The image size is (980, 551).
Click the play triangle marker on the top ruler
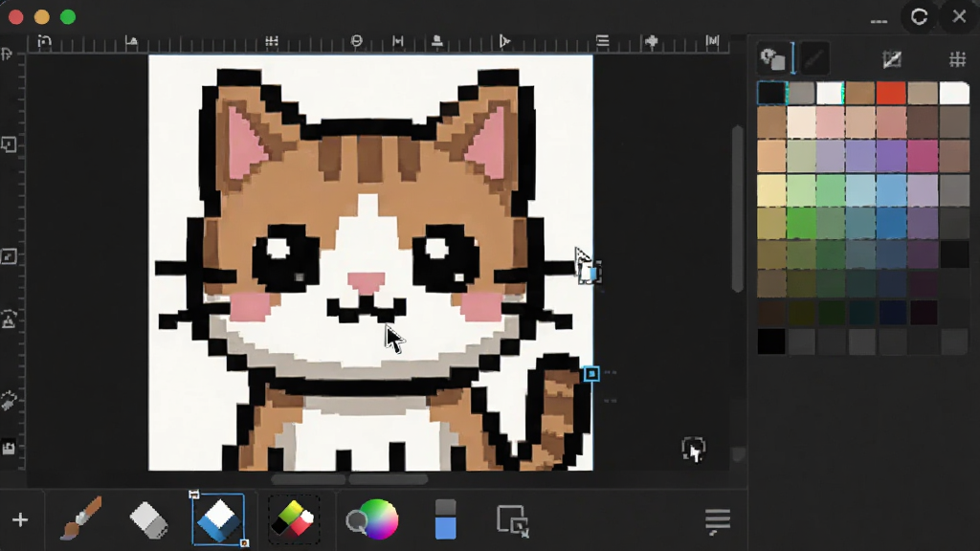click(504, 41)
